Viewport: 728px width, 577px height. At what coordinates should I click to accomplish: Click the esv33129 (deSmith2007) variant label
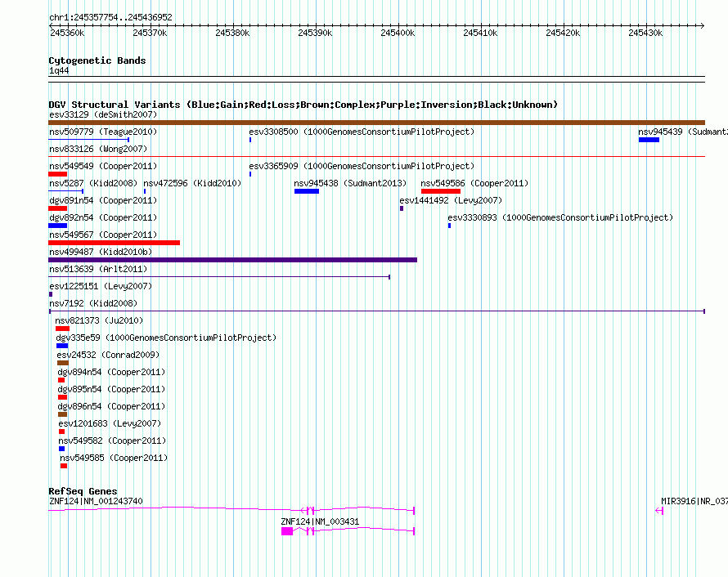[103, 114]
